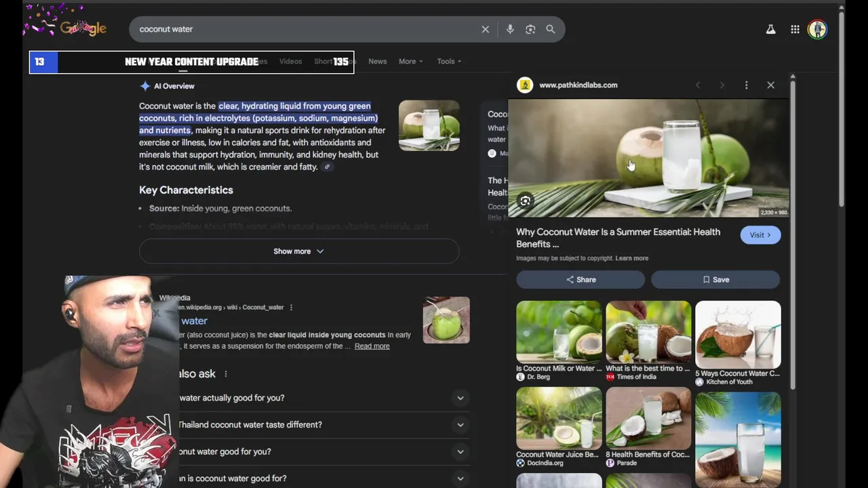Open the Tools dropdown

tap(449, 61)
